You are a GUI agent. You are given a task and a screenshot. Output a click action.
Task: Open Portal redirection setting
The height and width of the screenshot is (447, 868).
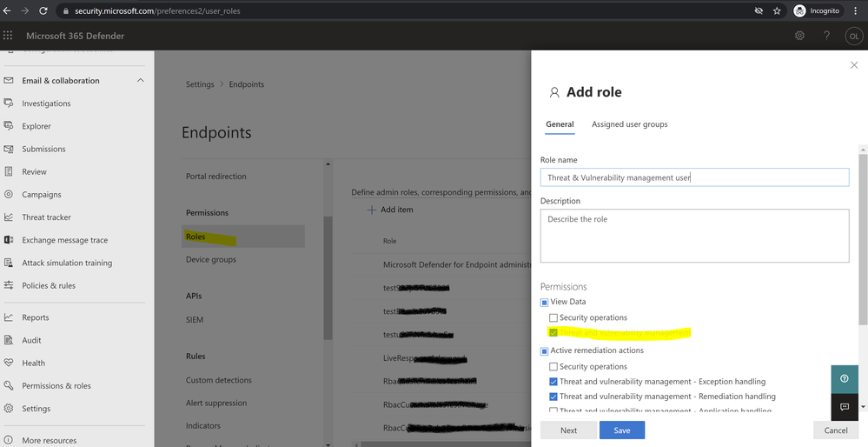[x=215, y=177]
